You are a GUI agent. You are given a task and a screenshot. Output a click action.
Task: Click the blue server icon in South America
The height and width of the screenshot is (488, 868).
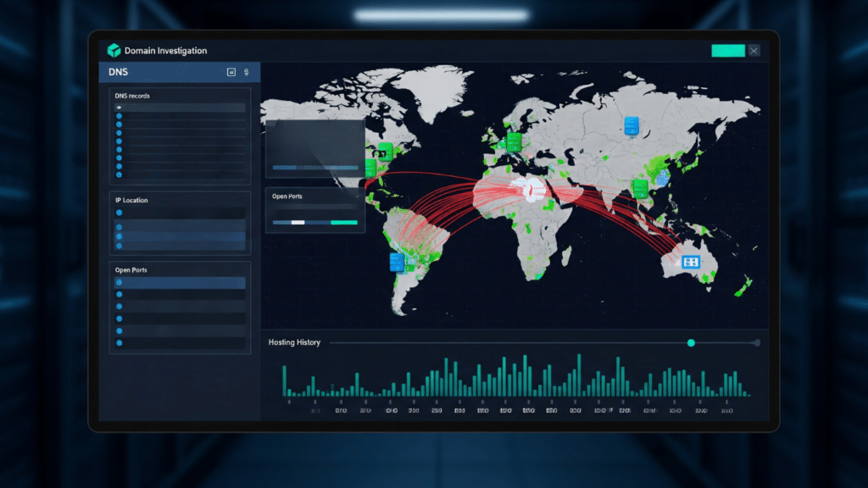(x=397, y=262)
